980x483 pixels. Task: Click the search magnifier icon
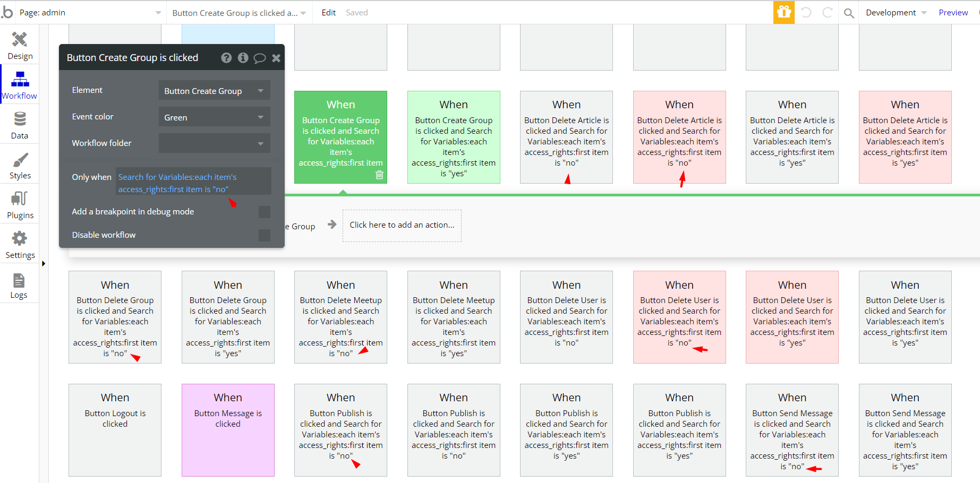click(849, 13)
